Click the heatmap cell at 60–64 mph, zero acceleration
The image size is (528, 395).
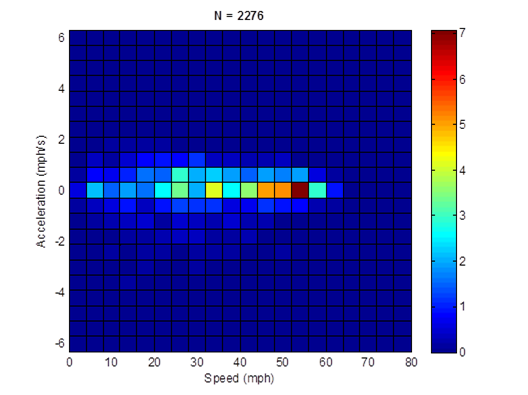335,190
